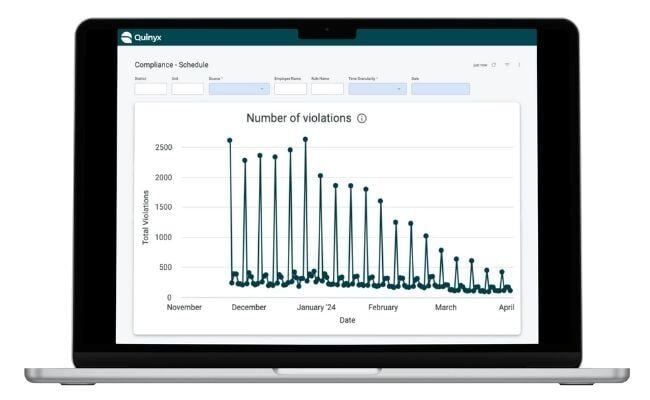The height and width of the screenshot is (400, 650).
Task: Click the District input field
Action: click(150, 89)
